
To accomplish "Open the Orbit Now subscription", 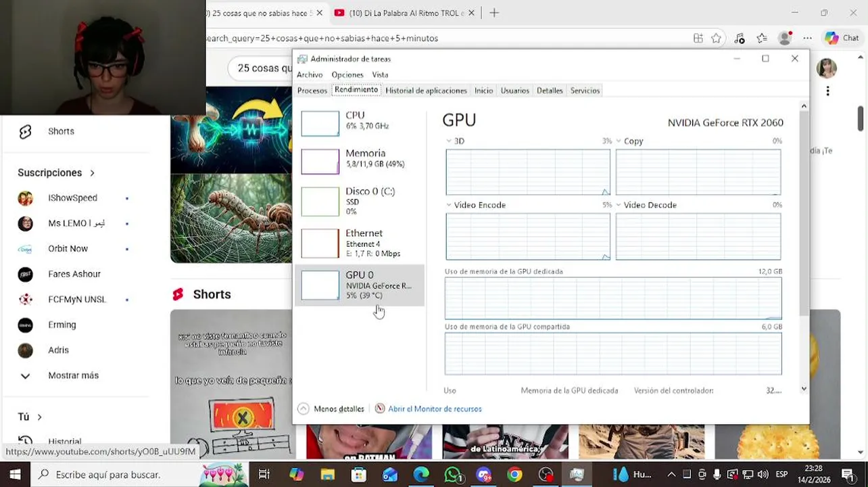I will [68, 248].
